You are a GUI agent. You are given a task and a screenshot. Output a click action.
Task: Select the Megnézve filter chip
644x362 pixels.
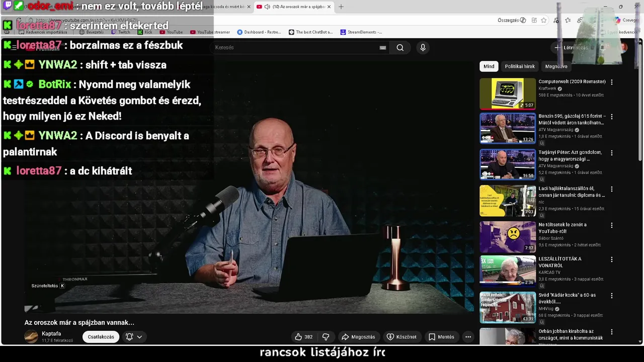pos(556,66)
